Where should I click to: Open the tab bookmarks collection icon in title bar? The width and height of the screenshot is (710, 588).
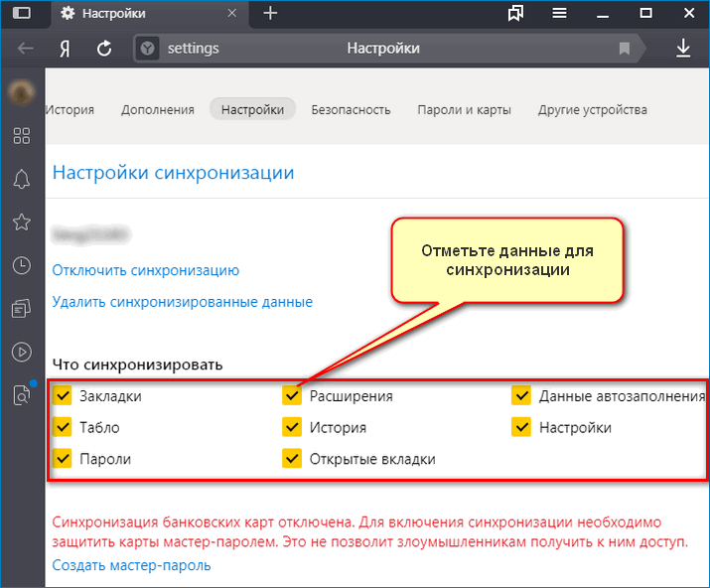coord(515,13)
